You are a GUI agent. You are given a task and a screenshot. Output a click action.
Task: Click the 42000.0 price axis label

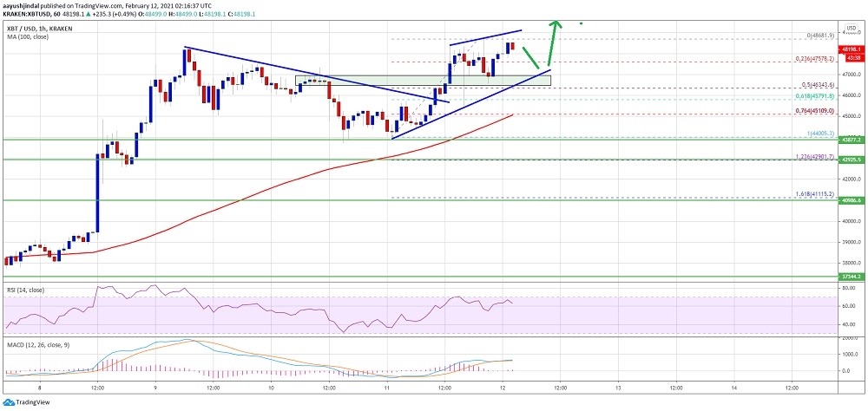852,179
